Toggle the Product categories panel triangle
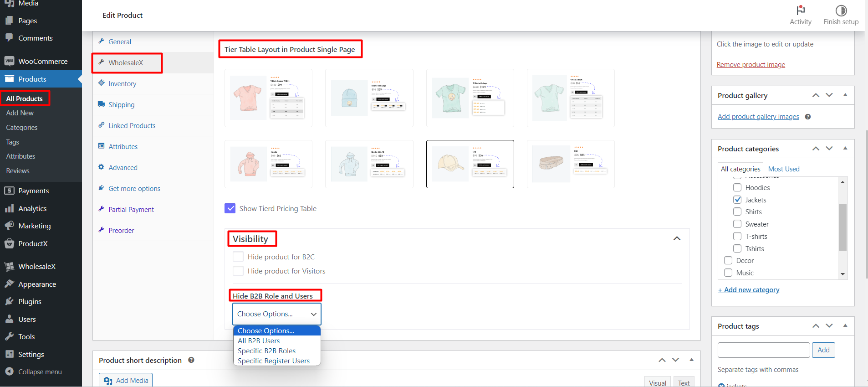This screenshot has width=868, height=387. (845, 148)
